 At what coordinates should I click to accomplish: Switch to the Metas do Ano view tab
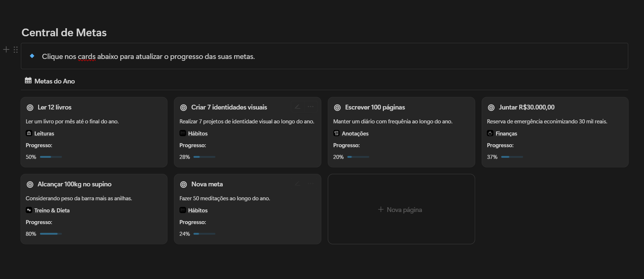(50, 81)
